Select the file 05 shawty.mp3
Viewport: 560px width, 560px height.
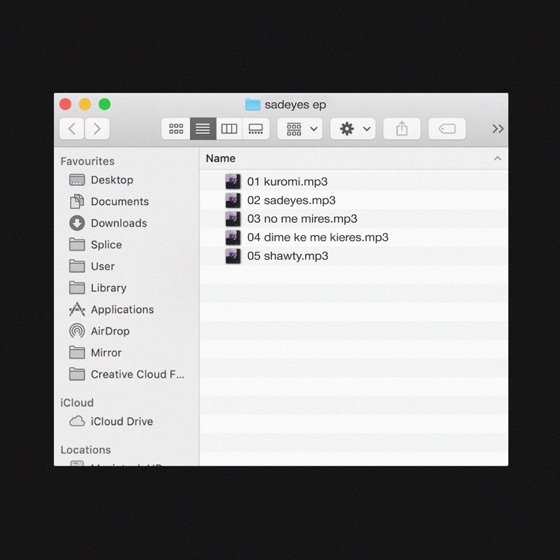point(354,256)
